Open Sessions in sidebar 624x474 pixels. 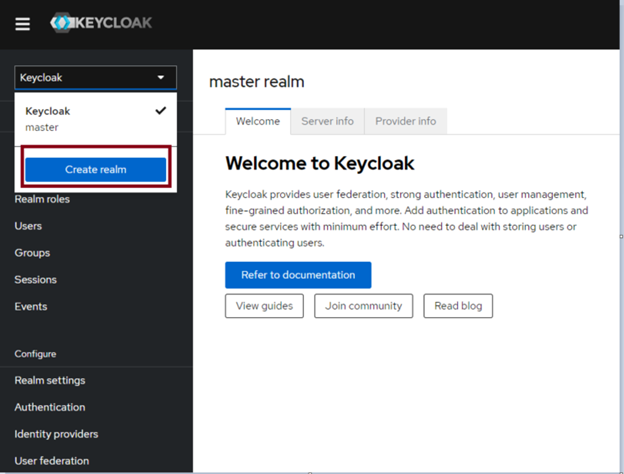[35, 280]
